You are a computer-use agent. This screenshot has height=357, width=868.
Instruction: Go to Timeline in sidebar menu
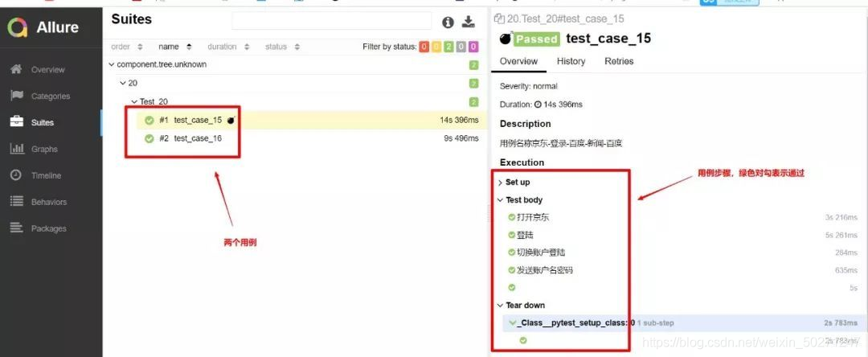46,175
